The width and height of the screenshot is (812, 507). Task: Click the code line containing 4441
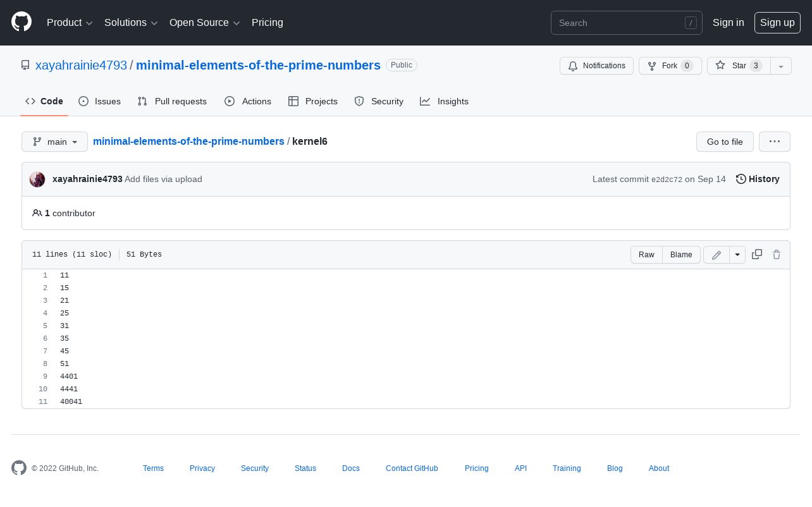point(422,389)
